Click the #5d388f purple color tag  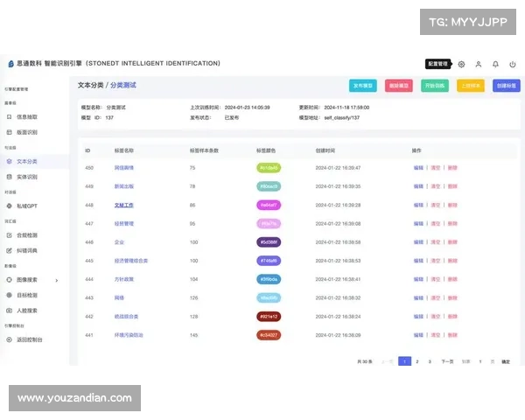pyautogui.click(x=269, y=242)
